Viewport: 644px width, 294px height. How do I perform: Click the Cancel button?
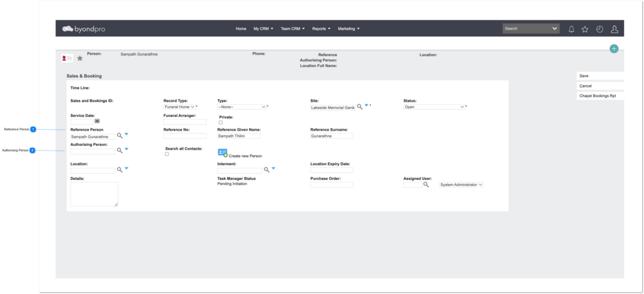point(600,86)
